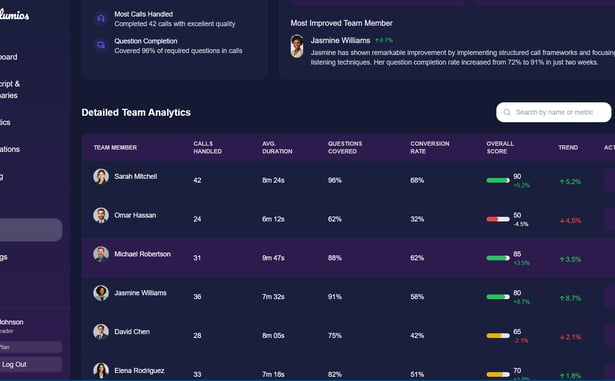Sort by the Calls Handled column header
Screen dimensions: 615x381
[x=207, y=148]
